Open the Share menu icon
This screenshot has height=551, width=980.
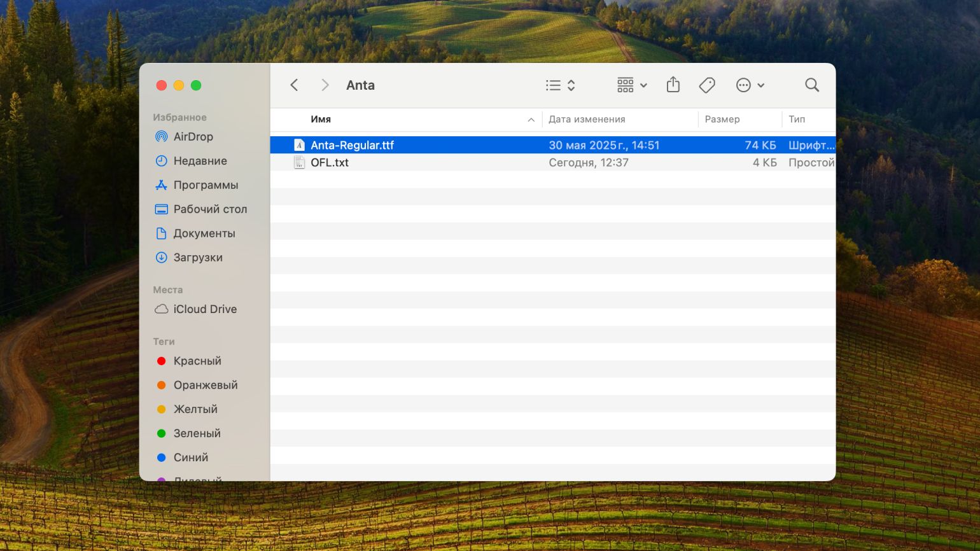pos(673,85)
